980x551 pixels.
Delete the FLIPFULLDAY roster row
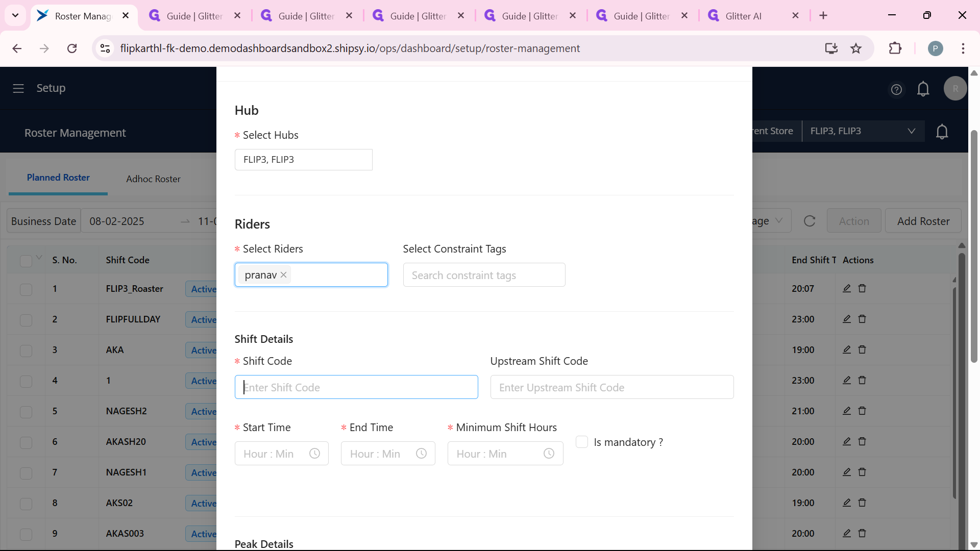click(862, 319)
